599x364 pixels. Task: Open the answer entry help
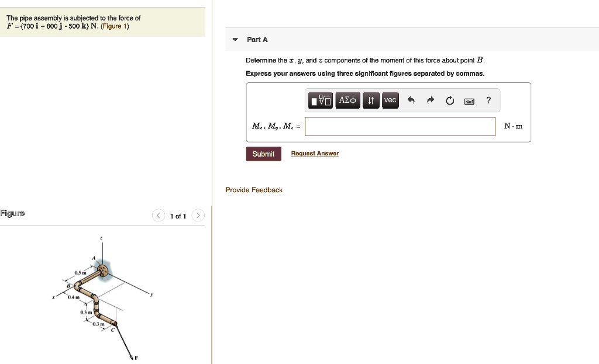point(488,100)
